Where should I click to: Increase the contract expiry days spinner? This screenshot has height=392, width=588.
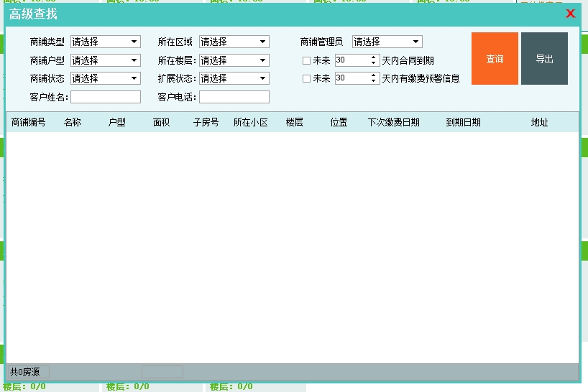pyautogui.click(x=374, y=57)
